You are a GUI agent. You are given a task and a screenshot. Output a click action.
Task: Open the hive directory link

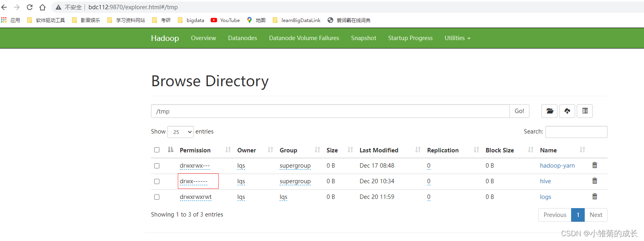point(545,181)
